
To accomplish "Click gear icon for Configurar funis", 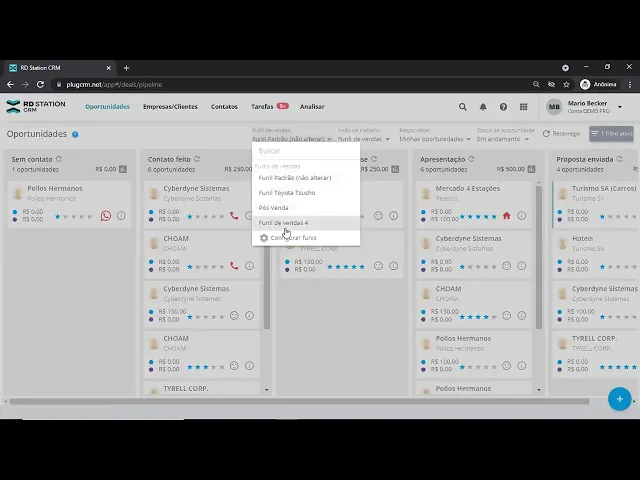I will [264, 238].
